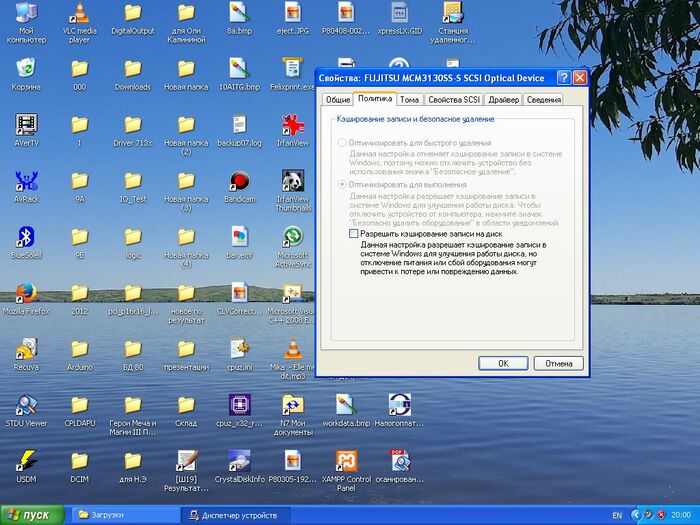Viewport: 700px width, 525px height.
Task: Click the Отмена button
Action: tap(559, 363)
